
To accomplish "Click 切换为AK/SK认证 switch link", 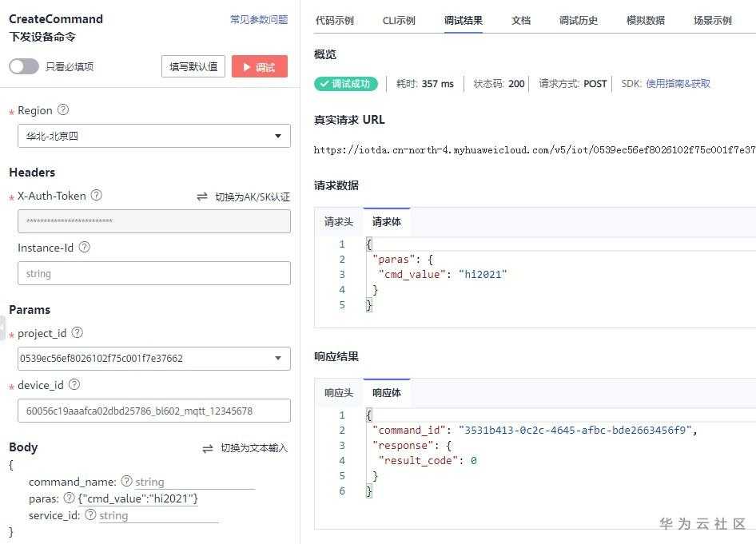I will tap(244, 197).
